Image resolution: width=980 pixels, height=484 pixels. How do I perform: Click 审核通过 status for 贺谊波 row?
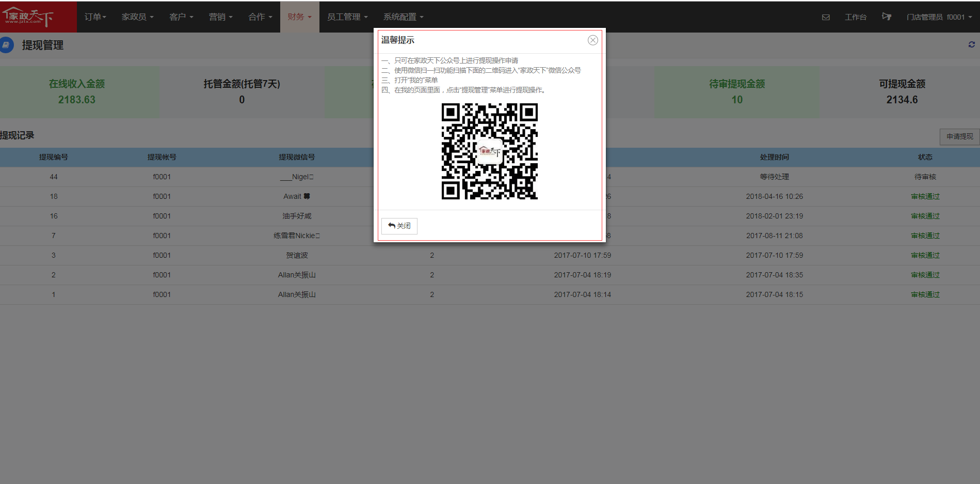925,255
